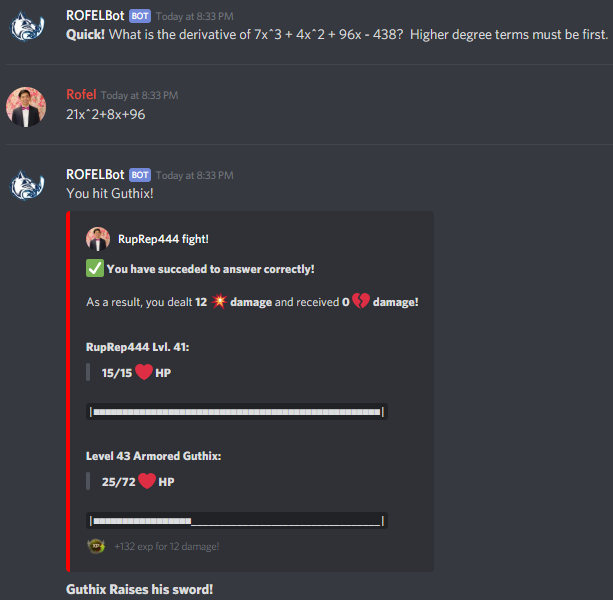Click the second ROFELBot wolf avatar
The height and width of the screenshot is (600, 613).
pyautogui.click(x=27, y=185)
